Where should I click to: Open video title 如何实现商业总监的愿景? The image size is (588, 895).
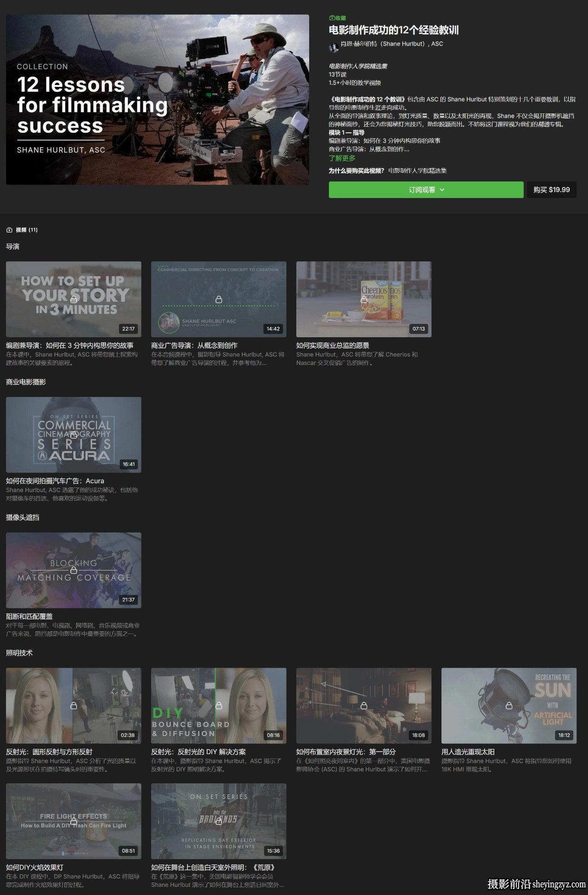coord(333,346)
